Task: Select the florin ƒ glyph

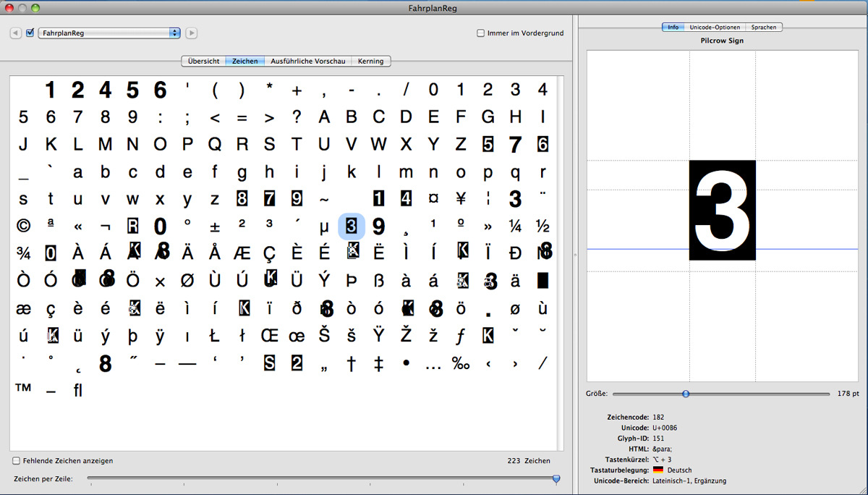Action: [461, 336]
